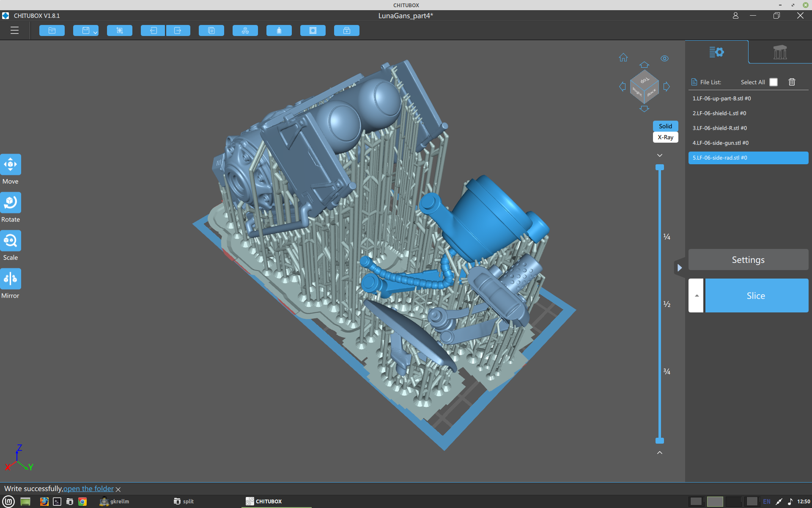Select LF-06-side-gun.stl in file list
812x508 pixels.
click(x=720, y=143)
